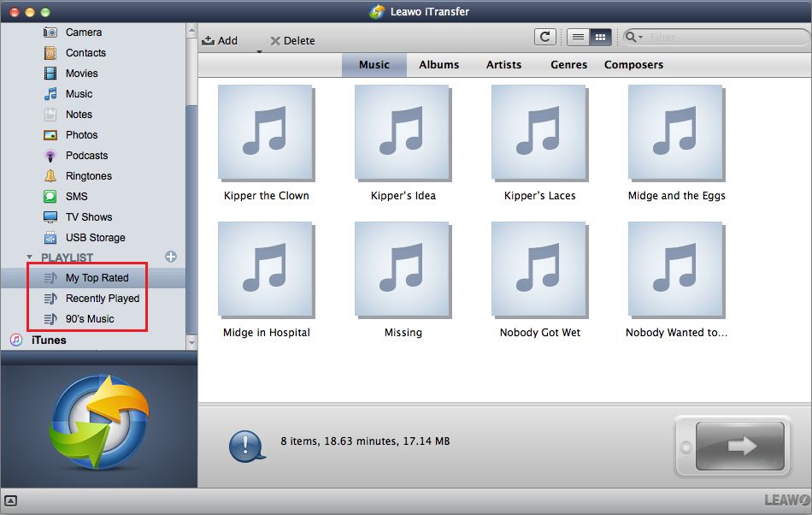Select the Recently Played playlist
This screenshot has height=515, width=812.
coord(102,299)
